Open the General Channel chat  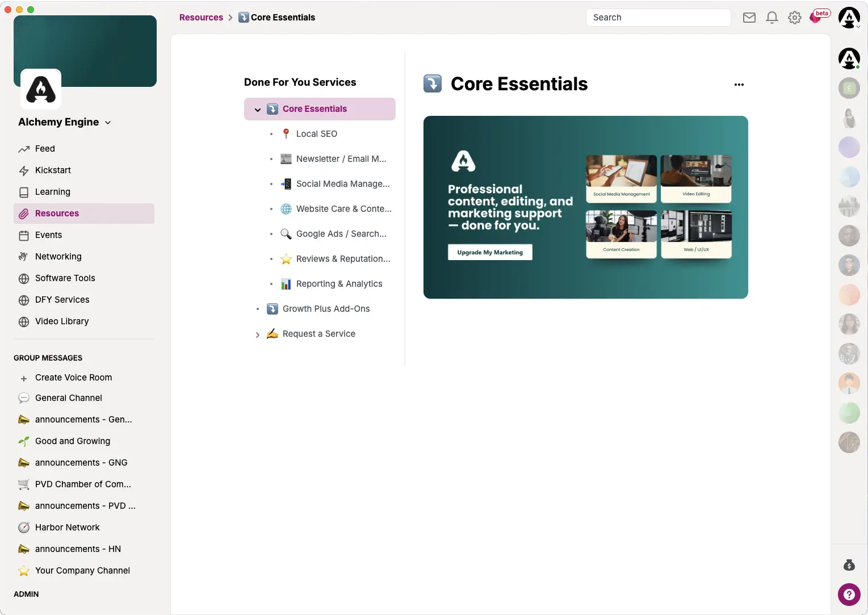point(68,398)
